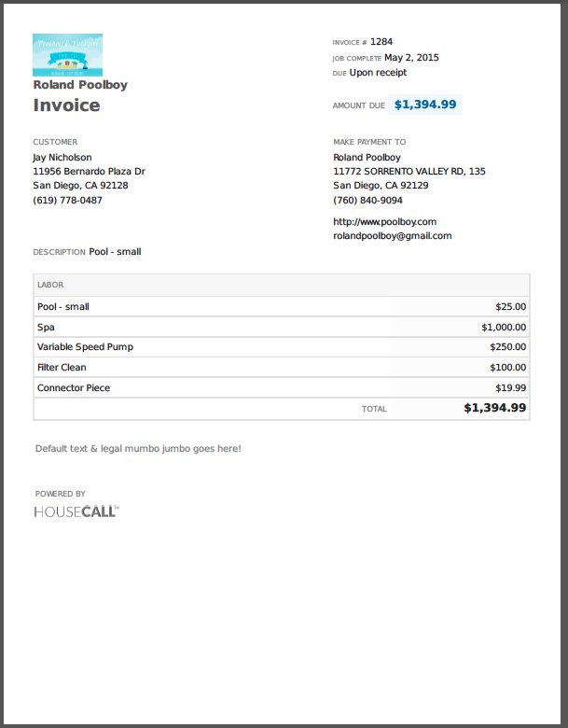568x728 pixels.
Task: Click the Filter Clean line item
Action: coord(282,367)
